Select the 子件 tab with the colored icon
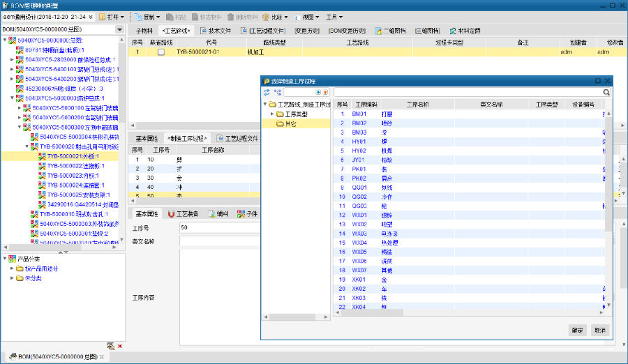628x364 pixels. tap(247, 213)
